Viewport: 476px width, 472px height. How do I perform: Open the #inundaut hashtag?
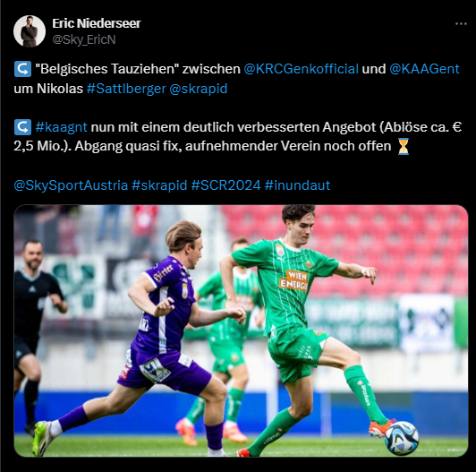click(297, 185)
